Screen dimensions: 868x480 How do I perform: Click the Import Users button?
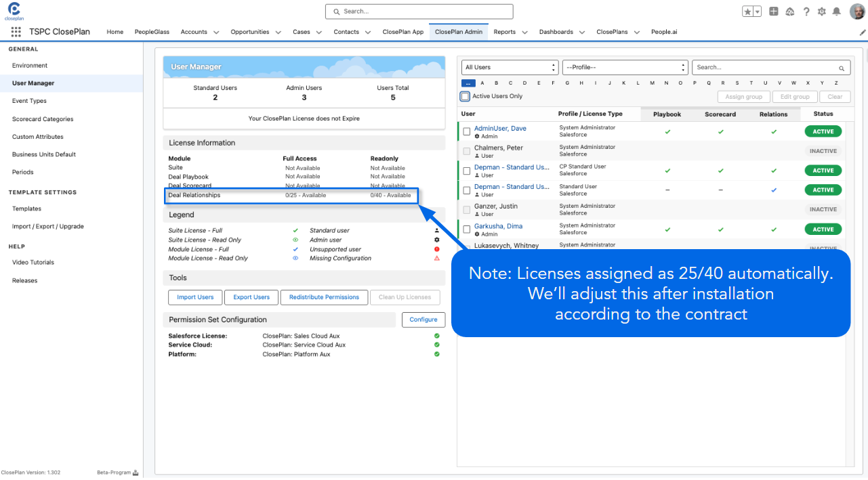coord(195,297)
